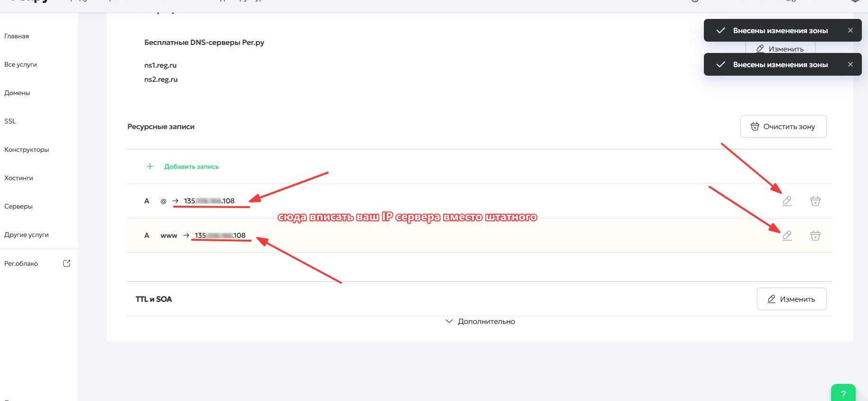
Task: Open Главная in the sidebar
Action: pos(17,36)
